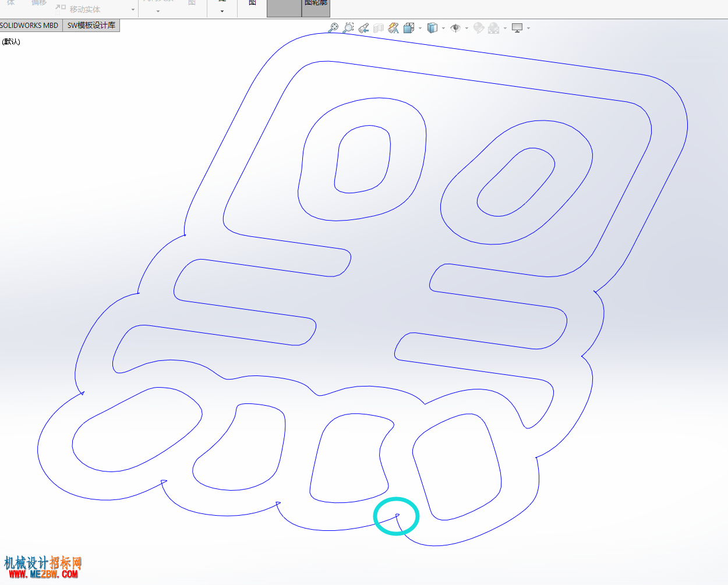Click the Apply Scene icon
The image size is (728, 585).
click(494, 27)
